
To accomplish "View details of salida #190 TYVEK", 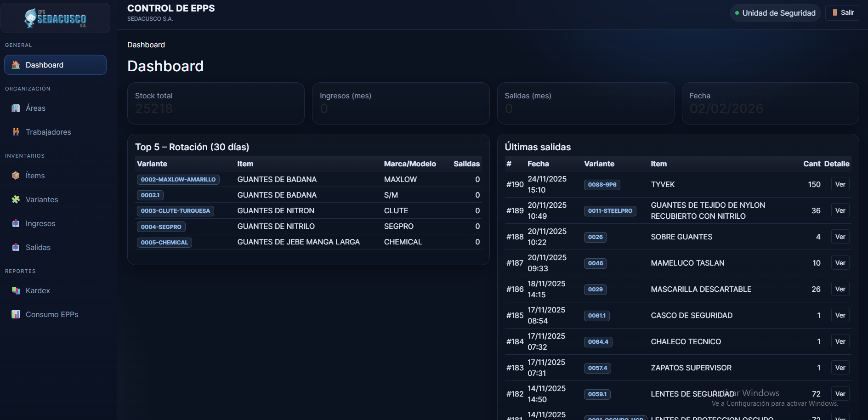I will coord(840,184).
